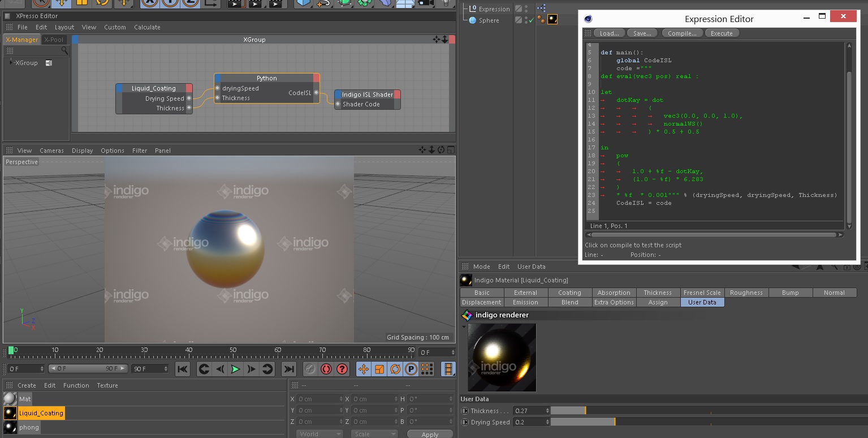Toggle scale keyframe recording
868x438 pixels.
pos(379,370)
